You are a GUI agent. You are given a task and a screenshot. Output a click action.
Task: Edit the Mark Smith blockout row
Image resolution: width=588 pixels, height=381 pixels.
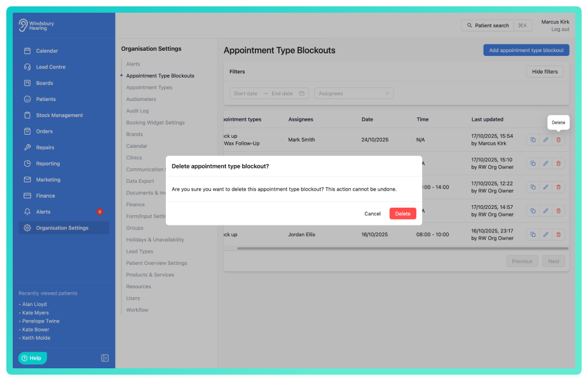coord(545,140)
